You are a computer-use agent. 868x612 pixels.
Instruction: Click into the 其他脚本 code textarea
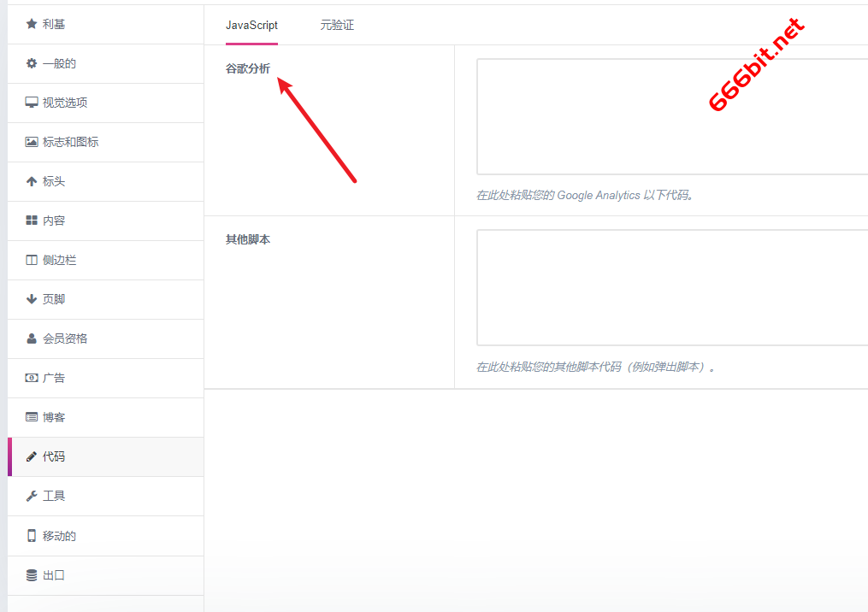pyautogui.click(x=672, y=288)
